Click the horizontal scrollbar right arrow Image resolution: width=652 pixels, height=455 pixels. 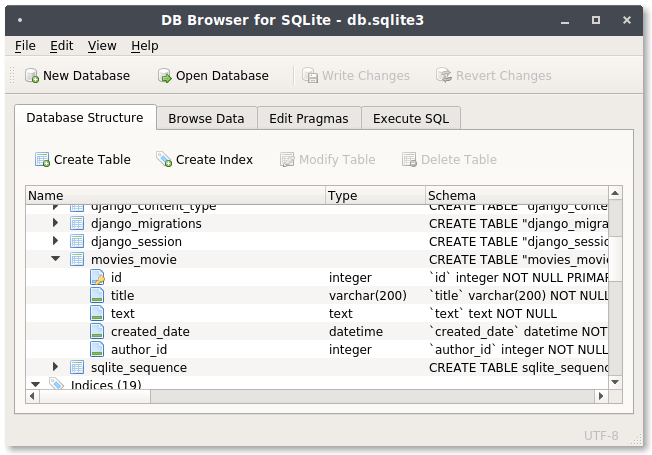point(601,396)
